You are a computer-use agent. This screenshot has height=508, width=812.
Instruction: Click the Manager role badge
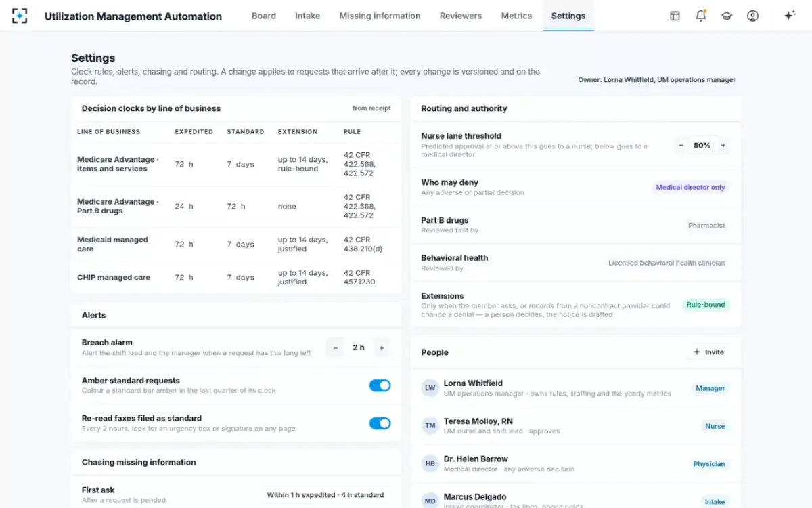pyautogui.click(x=710, y=389)
